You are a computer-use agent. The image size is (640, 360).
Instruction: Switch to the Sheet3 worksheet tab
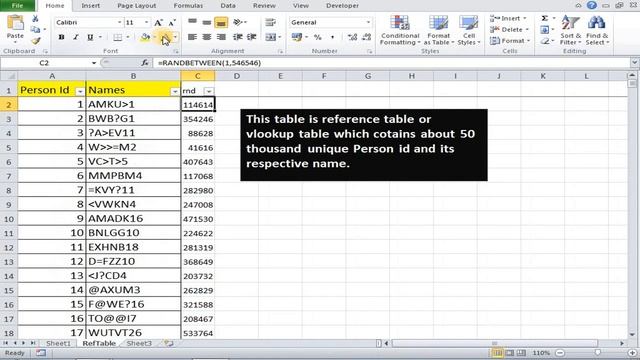point(139,343)
